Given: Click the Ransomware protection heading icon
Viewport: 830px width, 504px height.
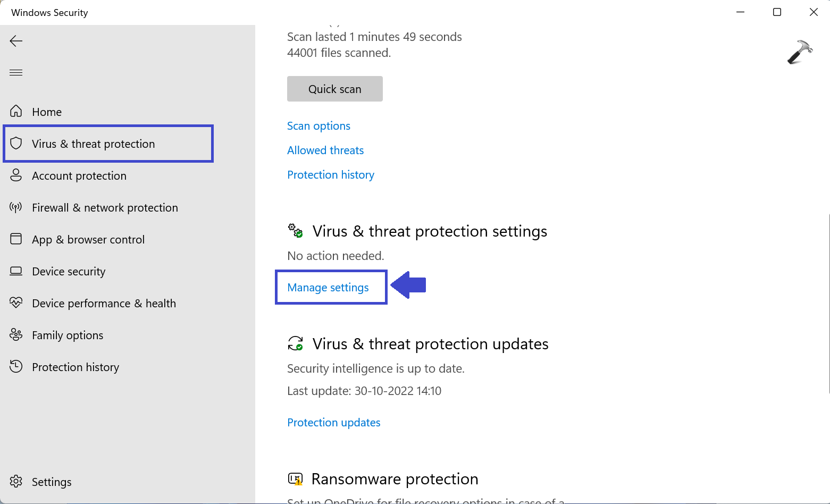Looking at the screenshot, I should (x=295, y=479).
